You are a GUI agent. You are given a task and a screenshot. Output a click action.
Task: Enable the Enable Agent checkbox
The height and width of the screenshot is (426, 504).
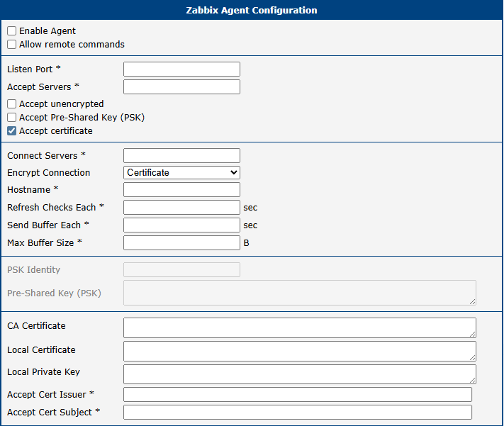[11, 31]
